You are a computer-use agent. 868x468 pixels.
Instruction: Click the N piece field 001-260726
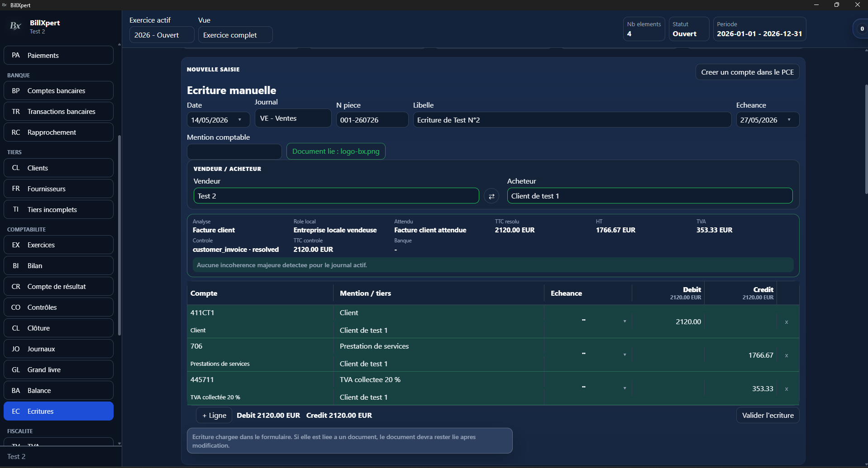[372, 120]
